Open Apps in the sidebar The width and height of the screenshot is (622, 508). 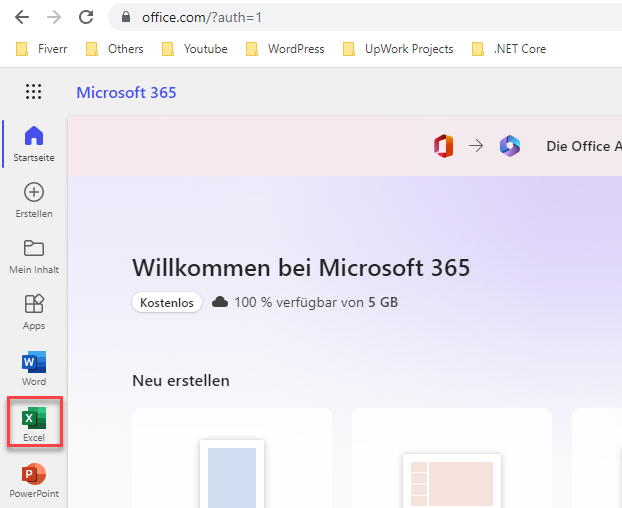pyautogui.click(x=34, y=312)
